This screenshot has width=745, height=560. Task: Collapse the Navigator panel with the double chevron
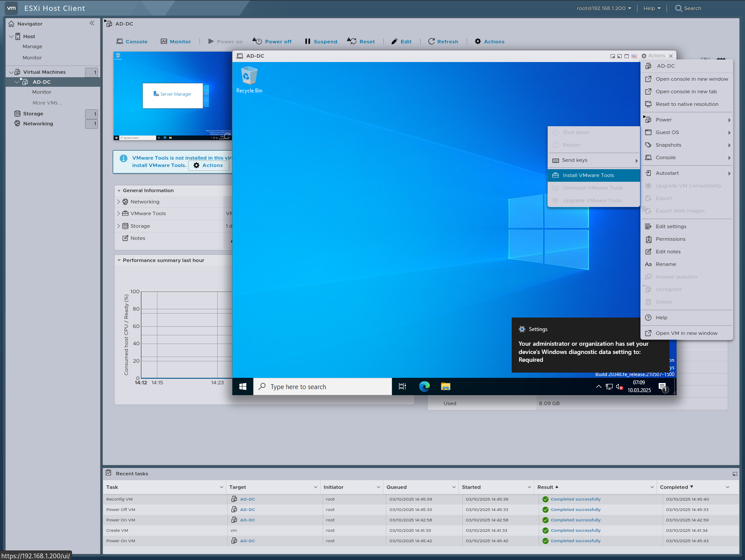(92, 23)
